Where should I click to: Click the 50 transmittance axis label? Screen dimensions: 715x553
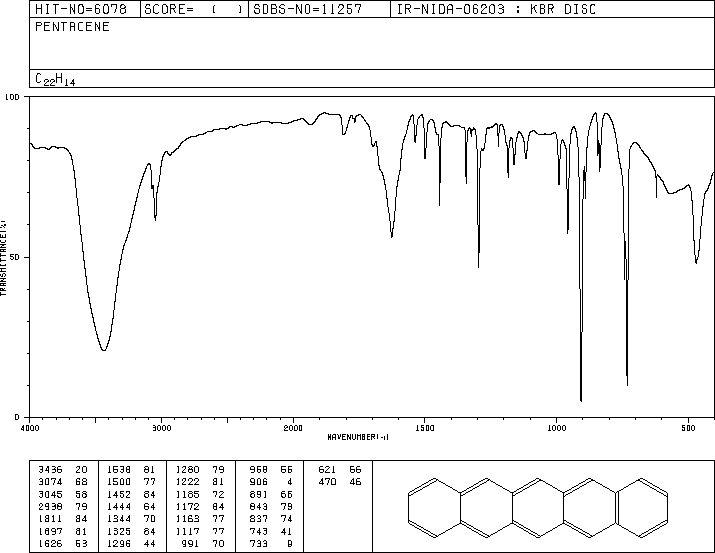coord(14,257)
